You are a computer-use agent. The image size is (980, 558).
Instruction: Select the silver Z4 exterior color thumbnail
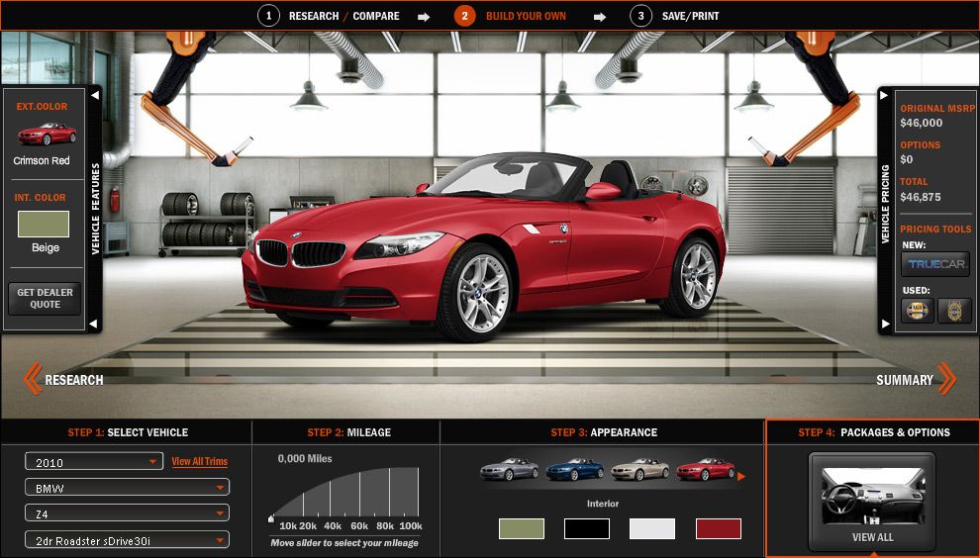click(509, 469)
